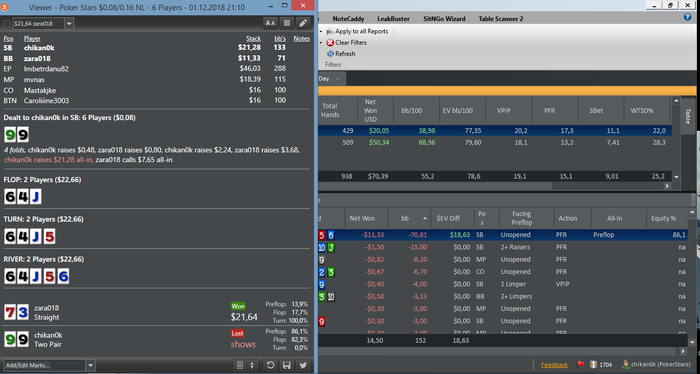Open the LeakBuster menu

click(393, 19)
